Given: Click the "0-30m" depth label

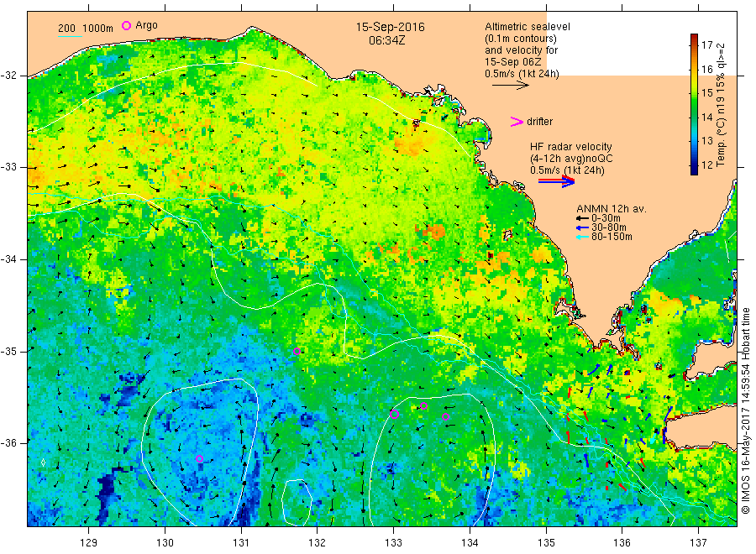Looking at the screenshot, I should pyautogui.click(x=606, y=218).
